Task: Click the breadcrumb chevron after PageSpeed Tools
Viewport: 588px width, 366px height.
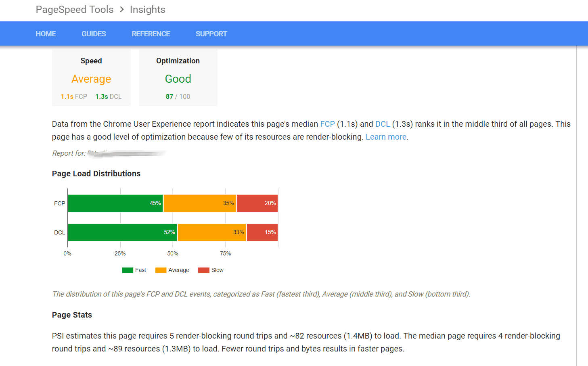Action: 122,9
